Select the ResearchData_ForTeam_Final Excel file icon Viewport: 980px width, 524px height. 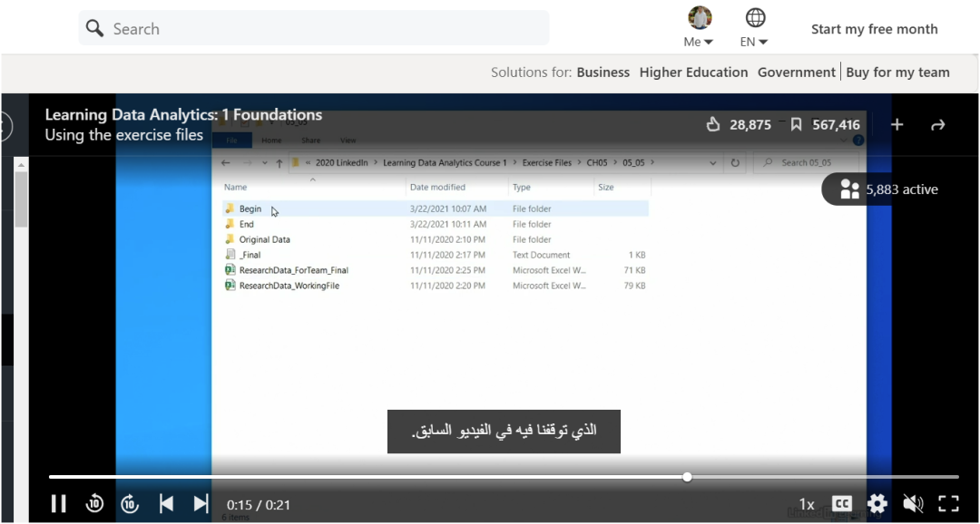230,270
